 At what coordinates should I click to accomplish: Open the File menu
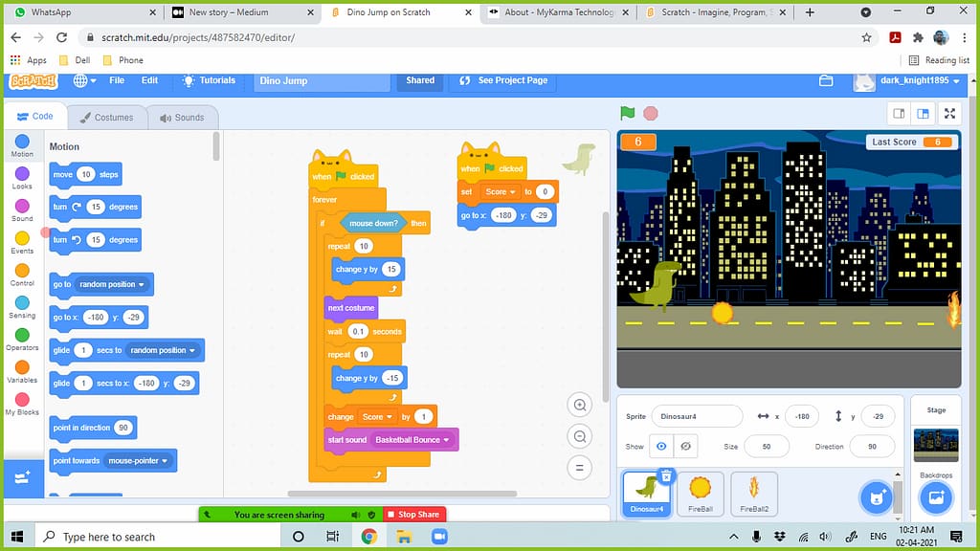click(x=118, y=81)
